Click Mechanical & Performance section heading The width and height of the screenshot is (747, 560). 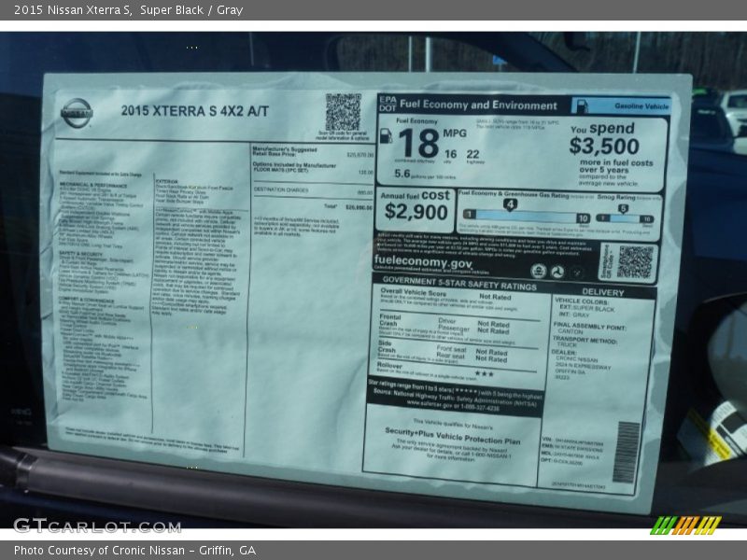(x=93, y=185)
